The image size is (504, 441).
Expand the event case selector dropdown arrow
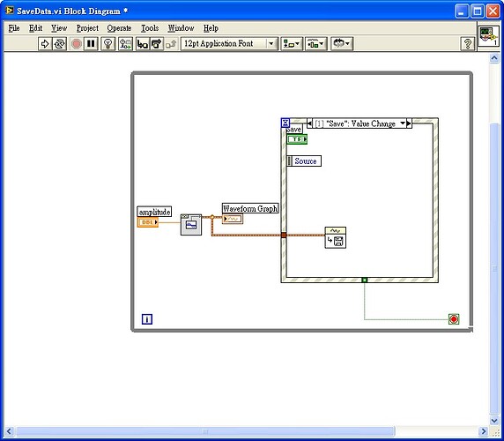pyautogui.click(x=403, y=123)
